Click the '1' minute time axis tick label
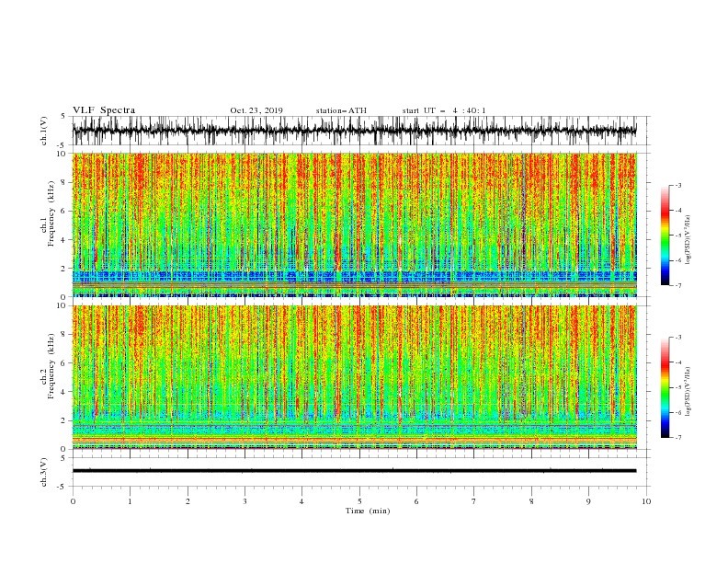The height and width of the screenshot is (563, 728). point(130,501)
